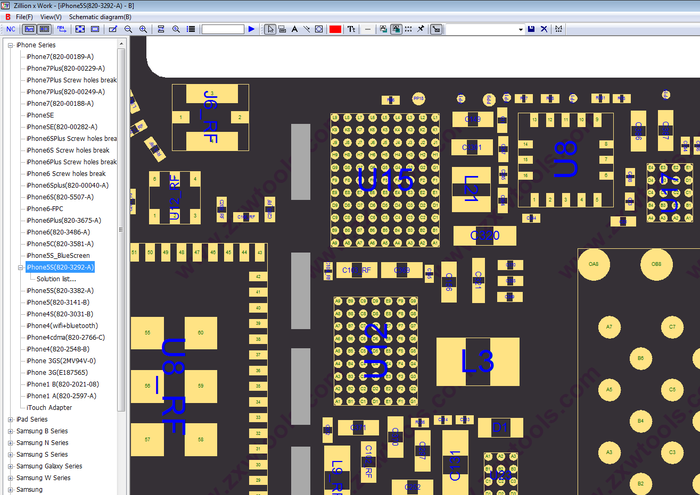Select the iTouch Adapter tree entry
This screenshot has height=495, width=700.
49,408
